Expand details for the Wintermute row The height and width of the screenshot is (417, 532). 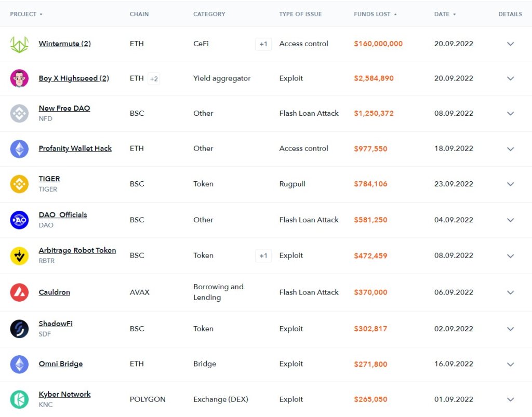(x=510, y=44)
